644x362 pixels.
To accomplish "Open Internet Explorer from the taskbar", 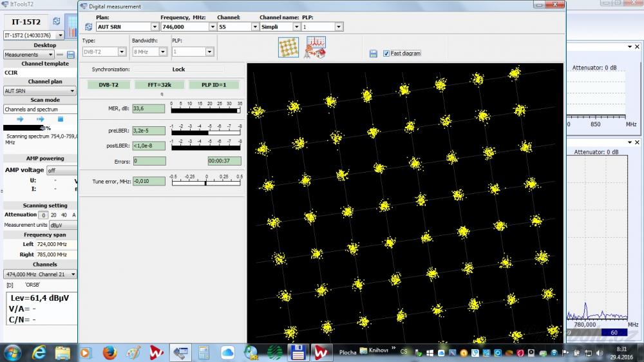I will pyautogui.click(x=39, y=352).
